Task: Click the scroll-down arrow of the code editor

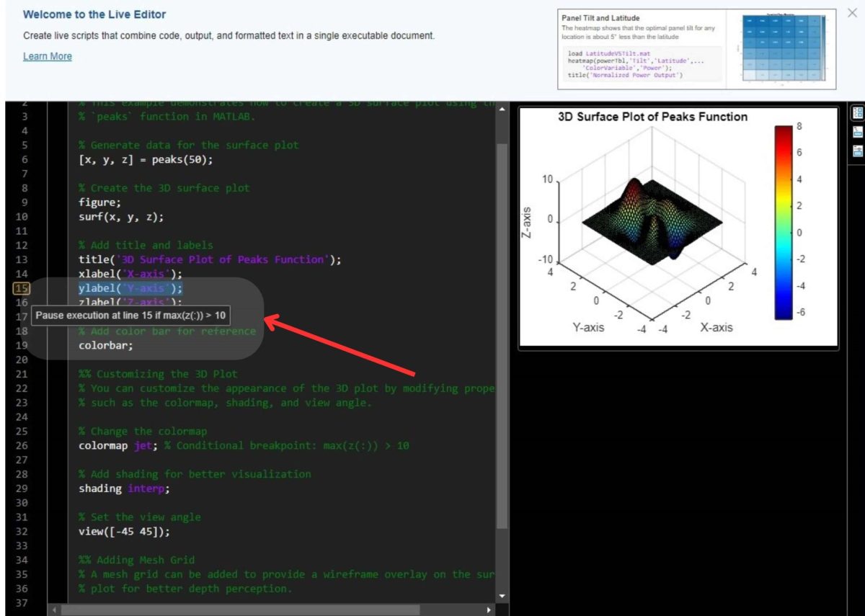Action: pos(500,595)
